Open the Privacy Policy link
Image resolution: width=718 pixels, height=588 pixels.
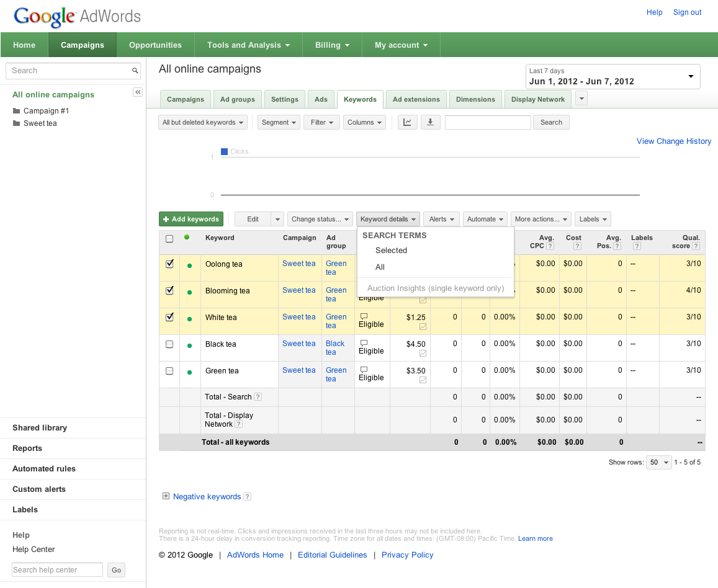tap(408, 555)
